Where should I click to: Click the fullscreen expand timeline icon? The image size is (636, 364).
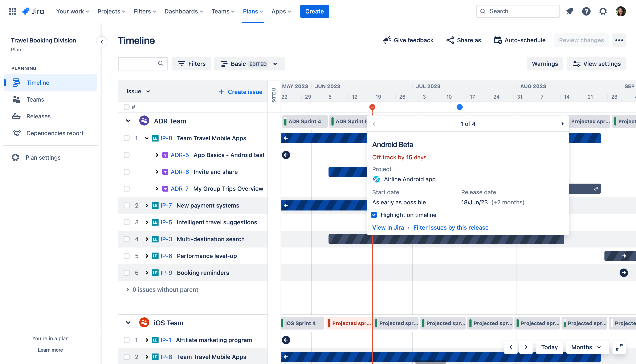(x=619, y=347)
